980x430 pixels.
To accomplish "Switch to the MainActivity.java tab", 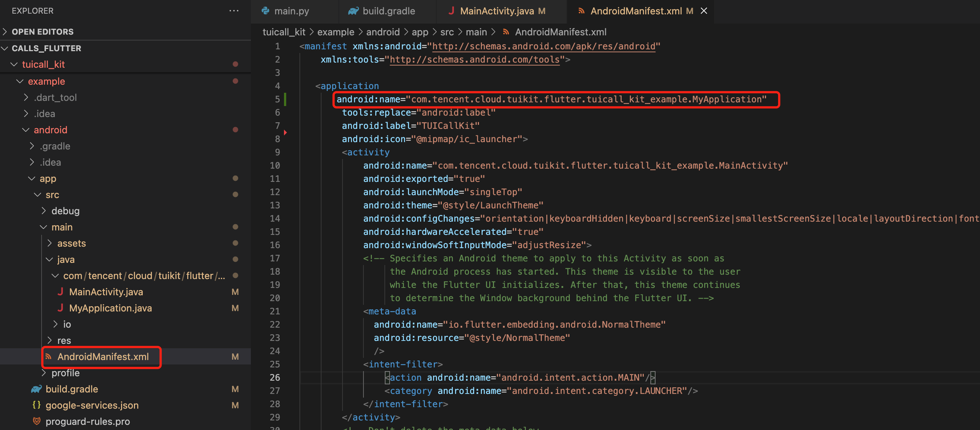I will click(497, 11).
